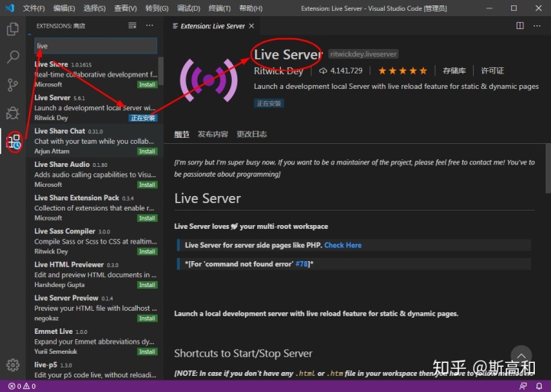Open the Source Control view
The width and height of the screenshot is (551, 392).
[13, 85]
